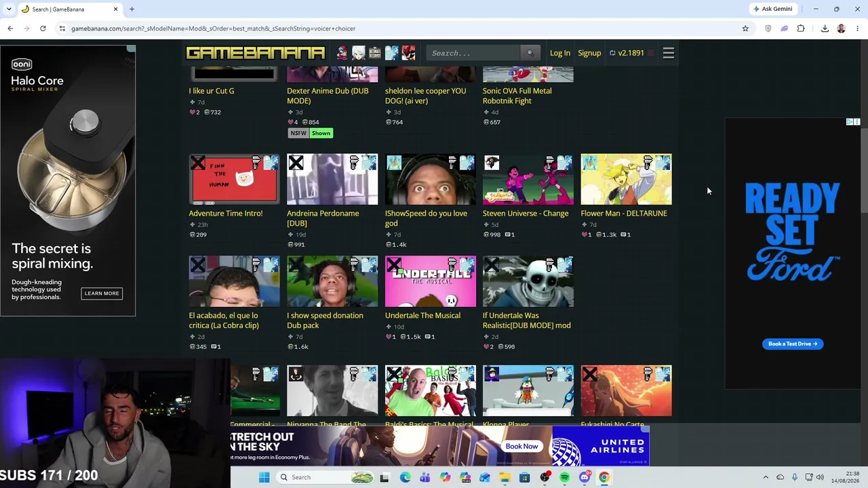This screenshot has height=488, width=868.
Task: Open the blue character game icon in header
Action: (x=391, y=53)
